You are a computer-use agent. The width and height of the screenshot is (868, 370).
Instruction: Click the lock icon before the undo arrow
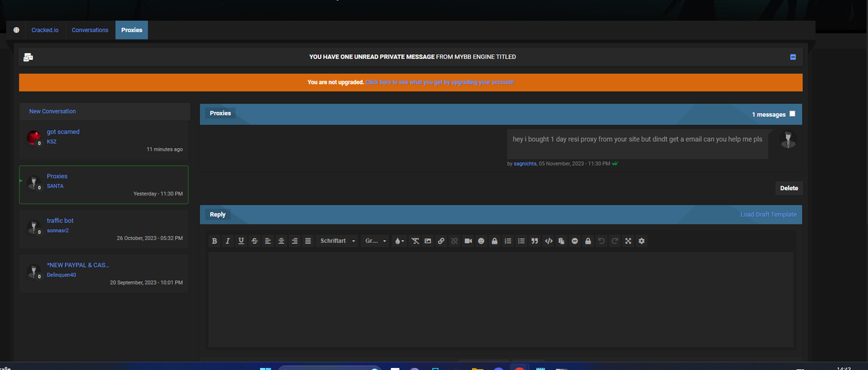pos(588,241)
